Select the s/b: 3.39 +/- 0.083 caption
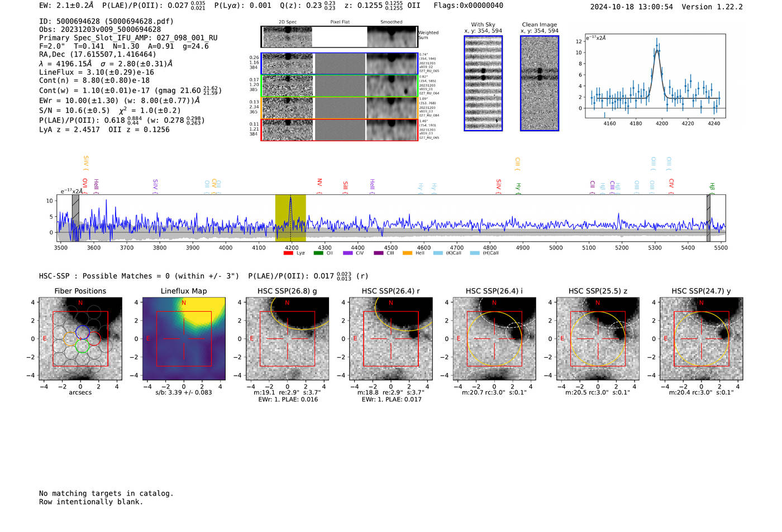The height and width of the screenshot is (532, 782). click(184, 392)
